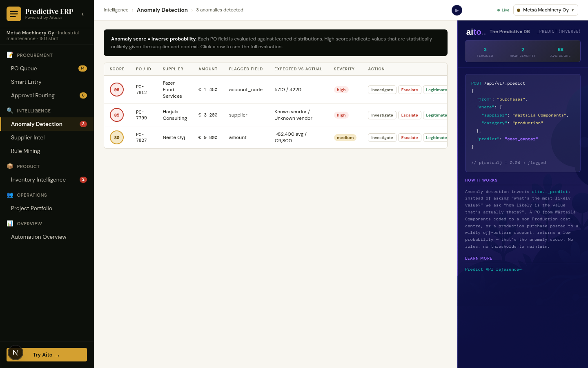588x368 pixels.
Task: Click the score circle 98 for PO-7812
Action: click(x=117, y=90)
